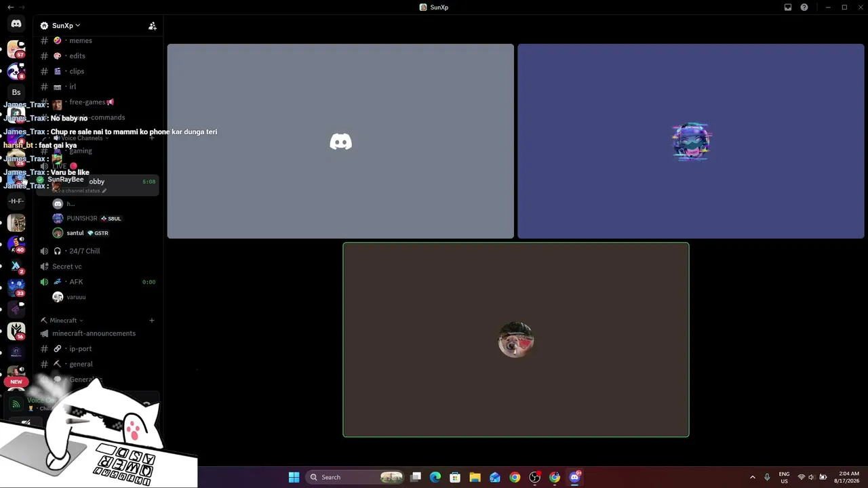Open the server icon with 16 badge
Screen dimensions: 868x488
16,331
